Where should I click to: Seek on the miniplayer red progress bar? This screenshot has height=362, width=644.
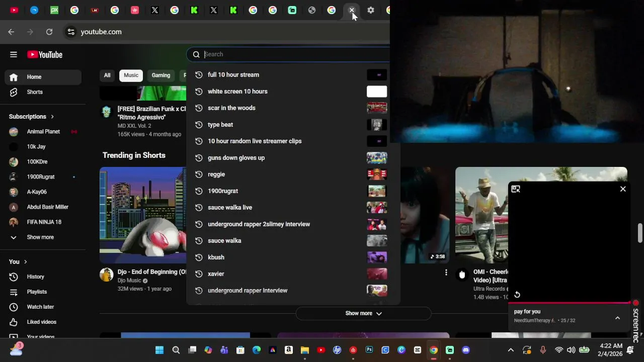coord(570,303)
